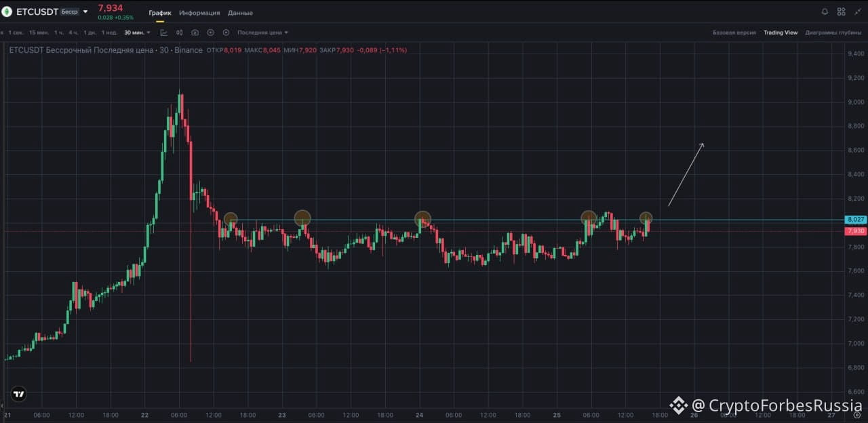Image resolution: width=868 pixels, height=423 pixels.
Task: Expand the 30 мин. interval dropdown
Action: click(x=137, y=33)
